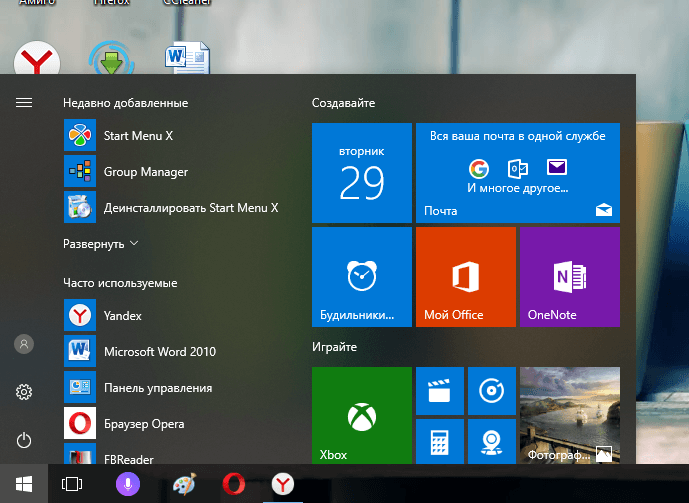The image size is (689, 503).
Task: Open Панель управления from frequently used
Action: pyautogui.click(x=157, y=387)
